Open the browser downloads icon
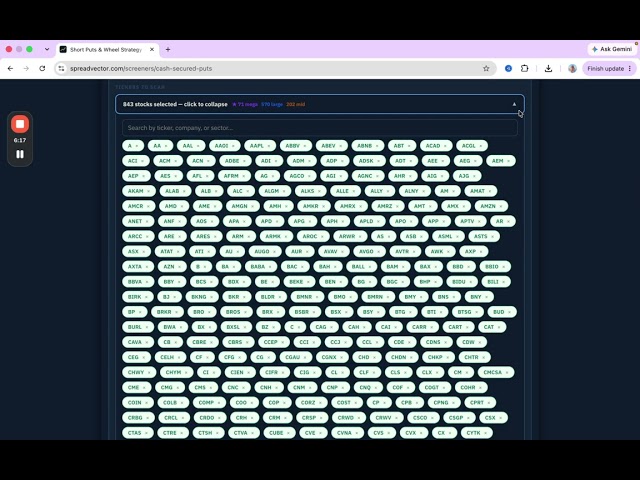This screenshot has height=480, width=640. pos(548,69)
